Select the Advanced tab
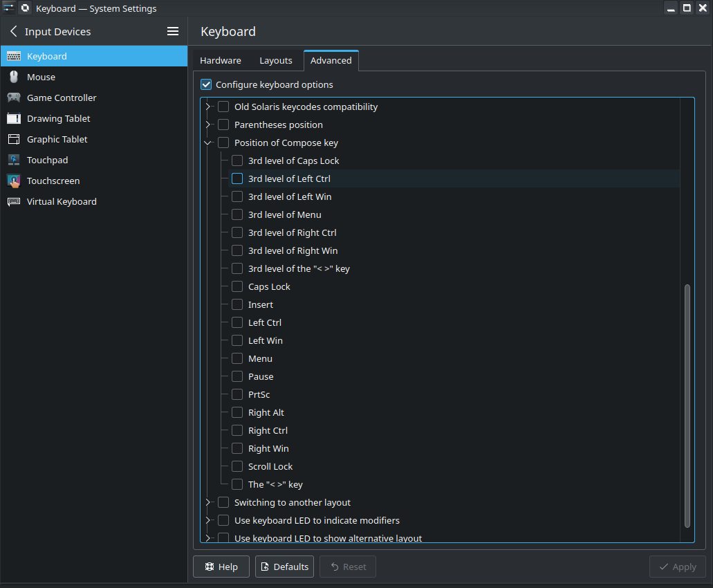The height and width of the screenshot is (588, 713). [331, 60]
